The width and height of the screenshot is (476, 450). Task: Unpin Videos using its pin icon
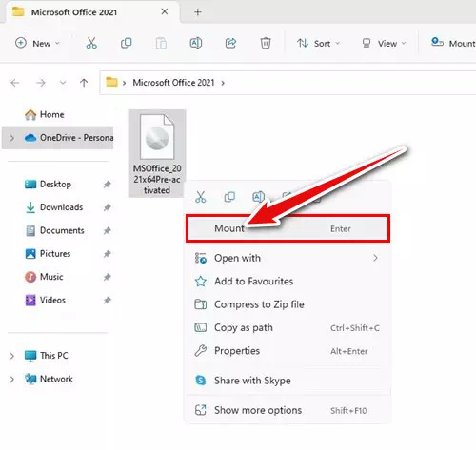(107, 300)
